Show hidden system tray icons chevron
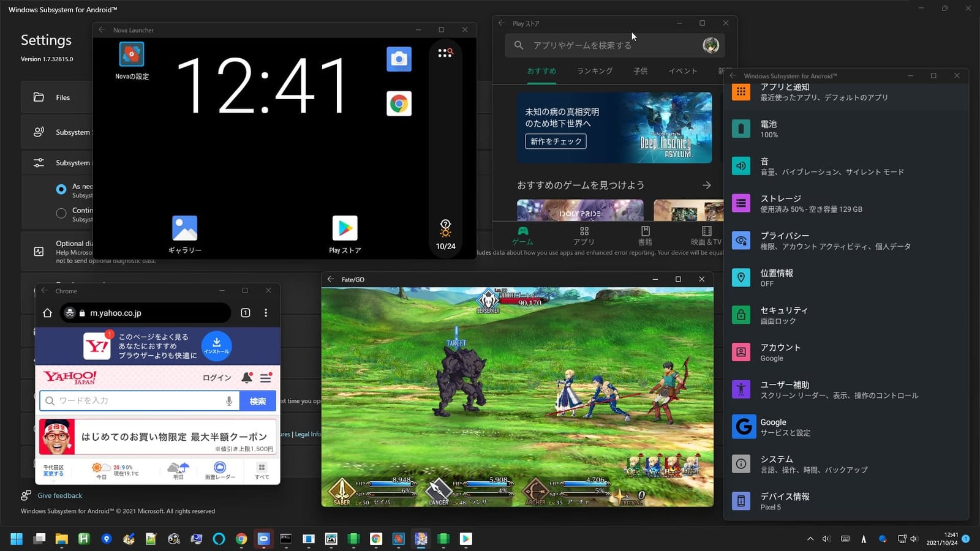The image size is (980, 551). [x=810, y=539]
